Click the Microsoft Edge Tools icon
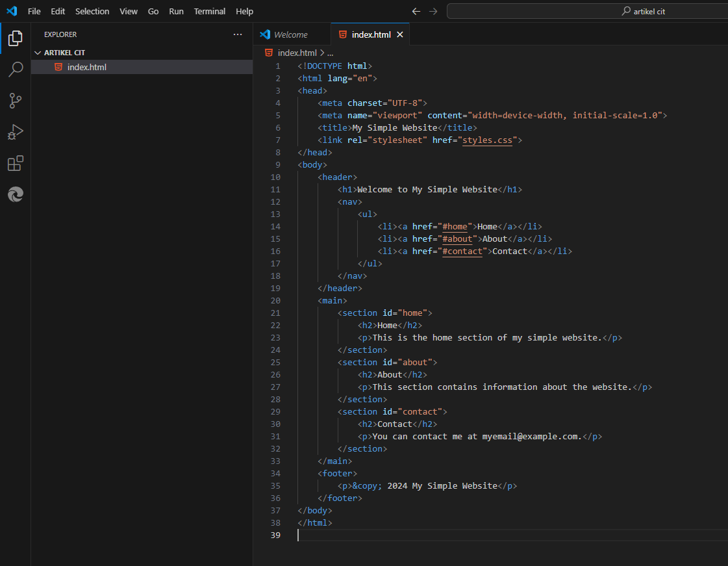Image resolution: width=728 pixels, height=566 pixels. point(15,194)
